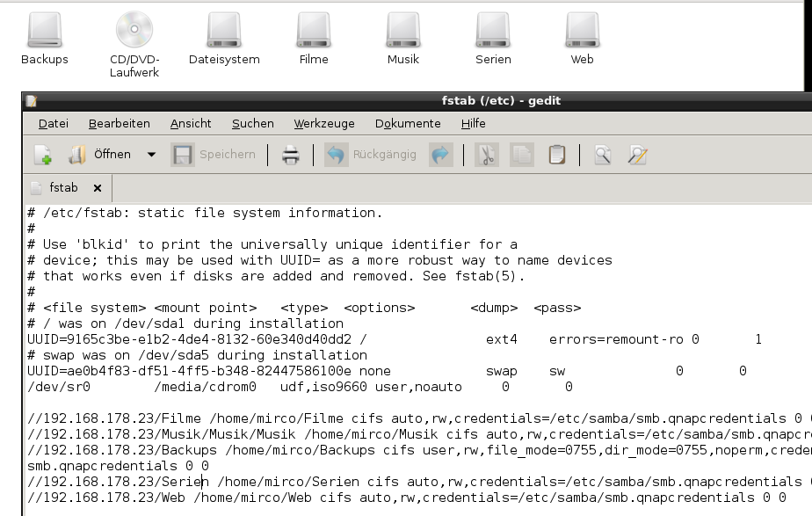
Task: Click the '# /etc/fstab: static' comment line
Action: pos(205,213)
